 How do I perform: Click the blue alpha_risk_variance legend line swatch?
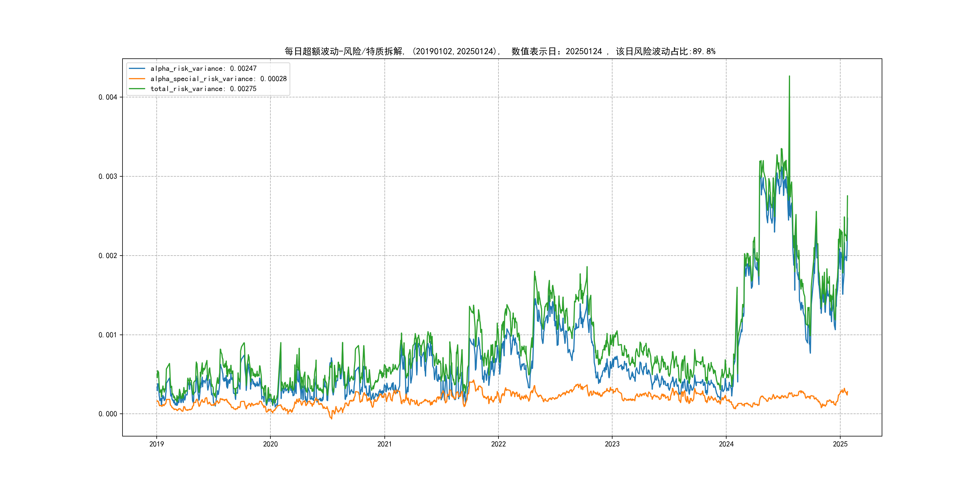(x=137, y=68)
